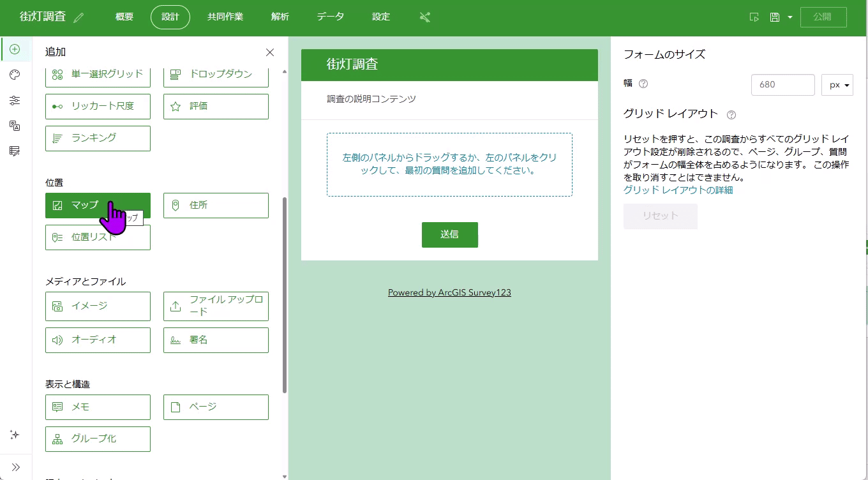The height and width of the screenshot is (480, 868).
Task: Expand the save options dropdown arrow
Action: [789, 17]
